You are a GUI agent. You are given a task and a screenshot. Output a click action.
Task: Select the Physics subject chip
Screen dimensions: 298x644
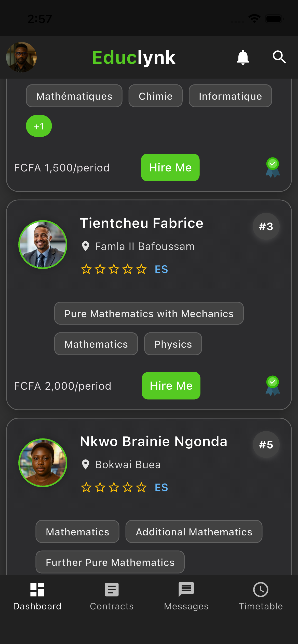tap(173, 344)
